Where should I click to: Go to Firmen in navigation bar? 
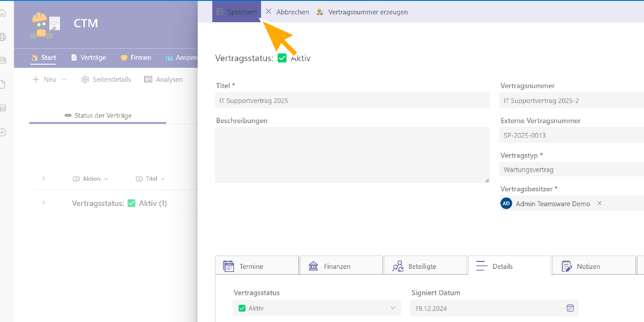click(x=136, y=58)
